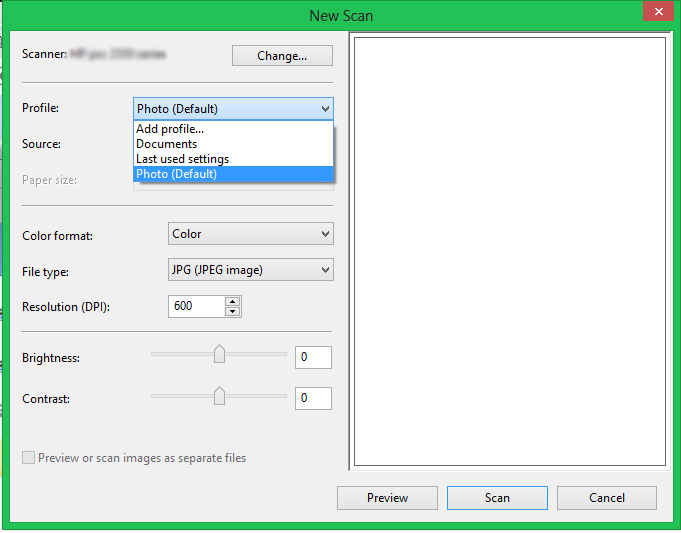The width and height of the screenshot is (681, 533).
Task: Click the Resolution DPI input field
Action: [196, 306]
